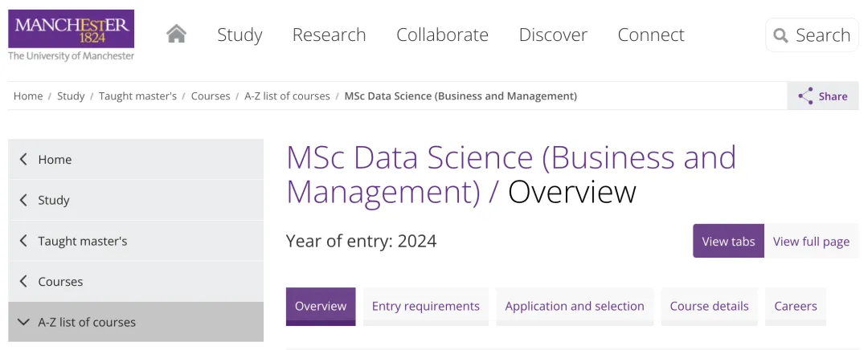Image resolution: width=868 pixels, height=350 pixels.
Task: Click the home icon in navigation bar
Action: [176, 35]
